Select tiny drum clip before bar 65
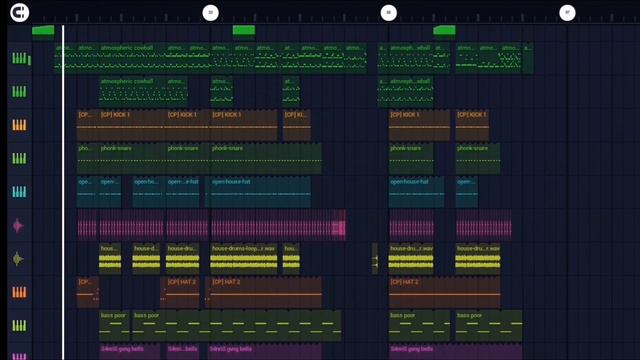Screen dimensions: 640x360 click(375, 259)
